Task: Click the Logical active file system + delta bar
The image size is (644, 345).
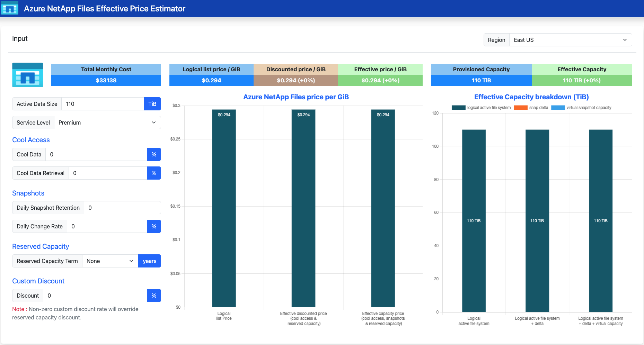Action: point(537,221)
